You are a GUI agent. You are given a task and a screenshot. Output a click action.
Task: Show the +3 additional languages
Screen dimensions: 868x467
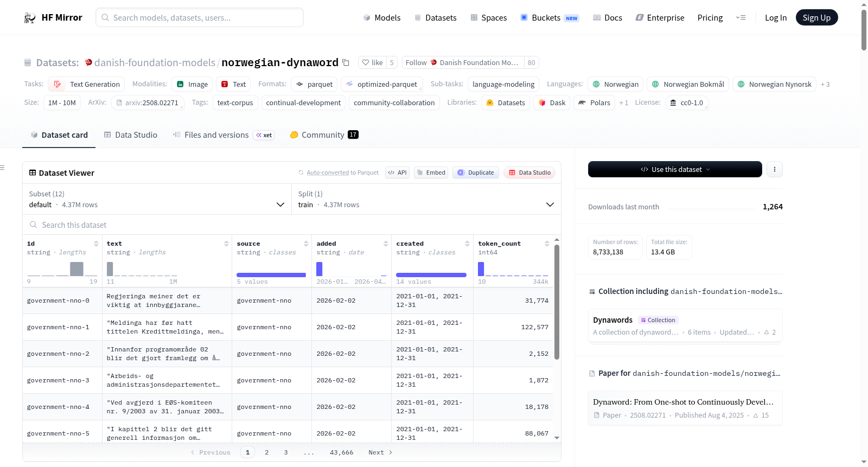coord(825,84)
